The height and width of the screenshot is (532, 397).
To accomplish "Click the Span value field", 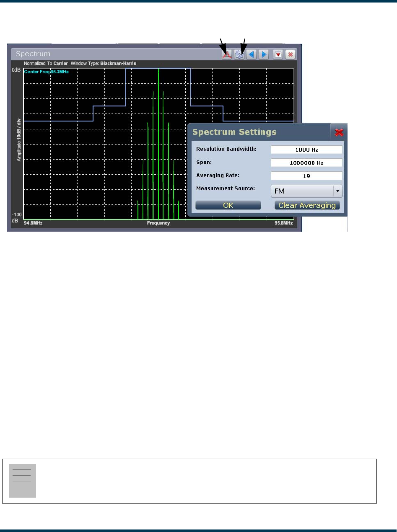I will click(306, 163).
